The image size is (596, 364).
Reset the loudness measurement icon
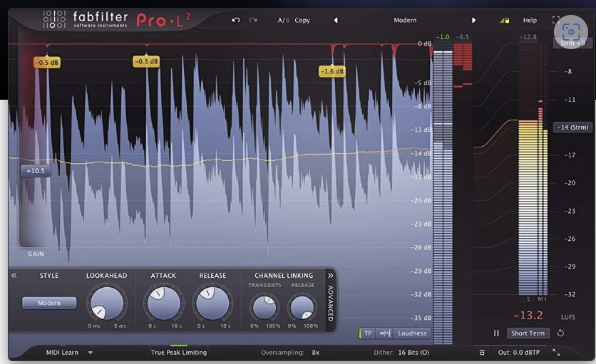pos(560,333)
